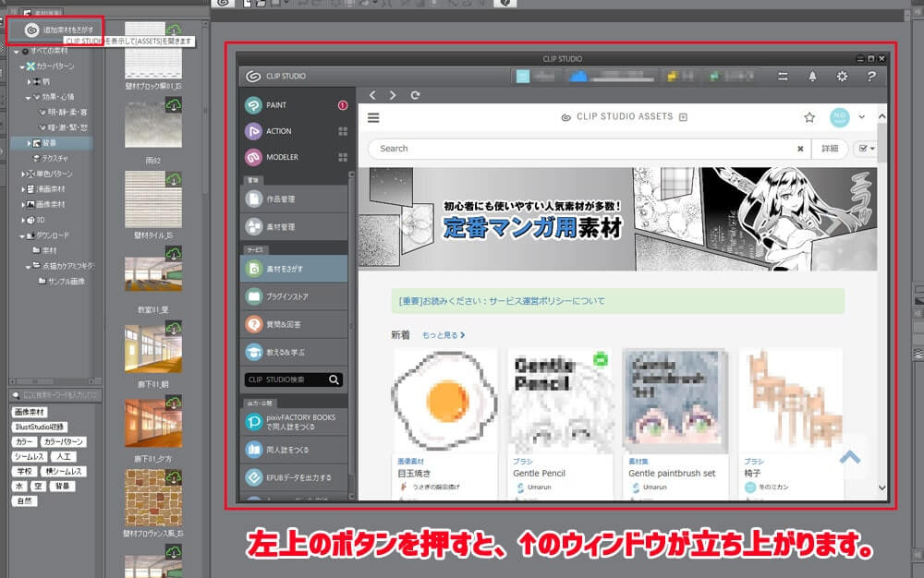Collapse the 効果・心情 category
Viewport: 924px width, 578px height.
coord(28,97)
